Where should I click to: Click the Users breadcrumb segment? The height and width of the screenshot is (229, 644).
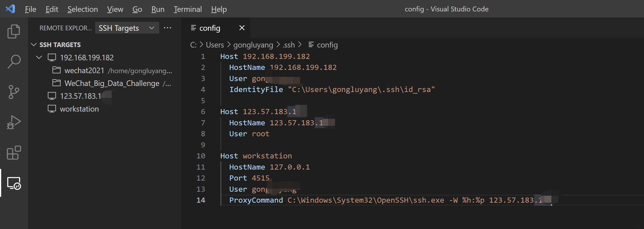(215, 45)
